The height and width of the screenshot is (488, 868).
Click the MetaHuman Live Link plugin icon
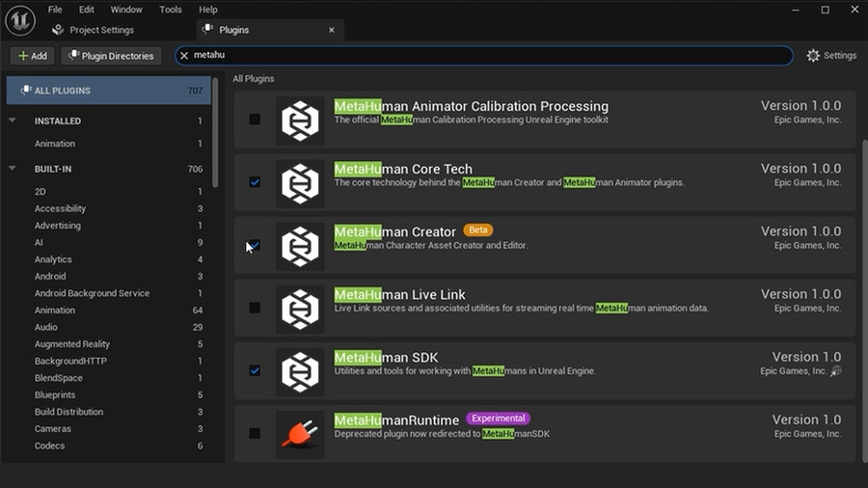[x=300, y=310]
